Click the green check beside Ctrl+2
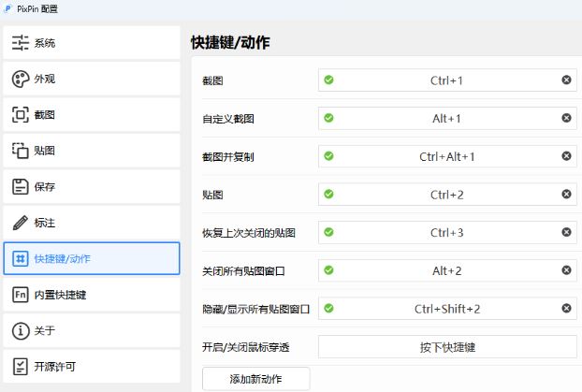The image size is (582, 392). (328, 195)
